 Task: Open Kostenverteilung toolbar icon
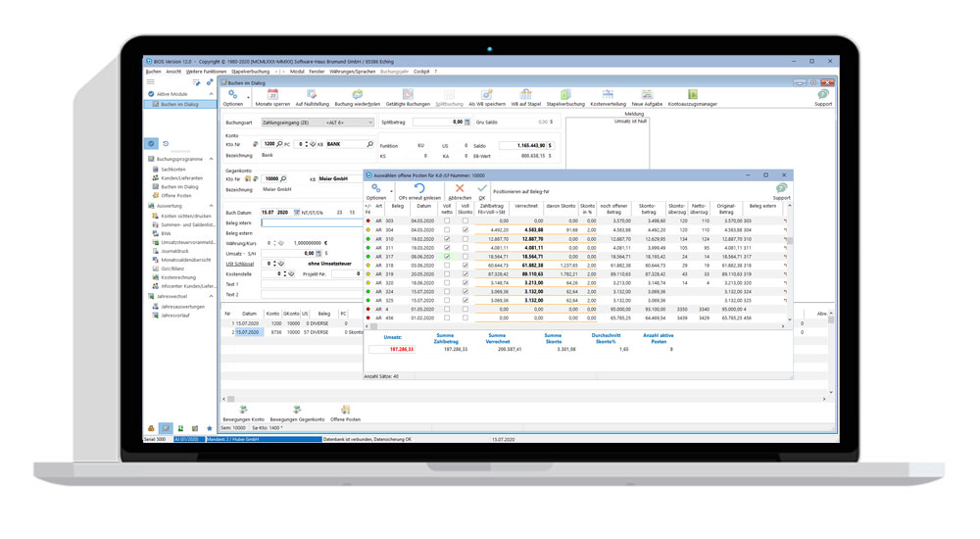point(608,94)
